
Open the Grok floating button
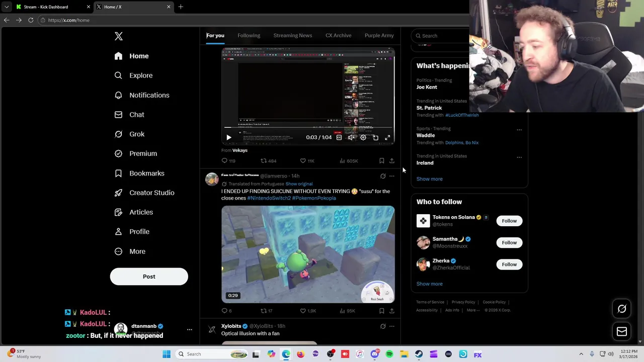coord(622,309)
